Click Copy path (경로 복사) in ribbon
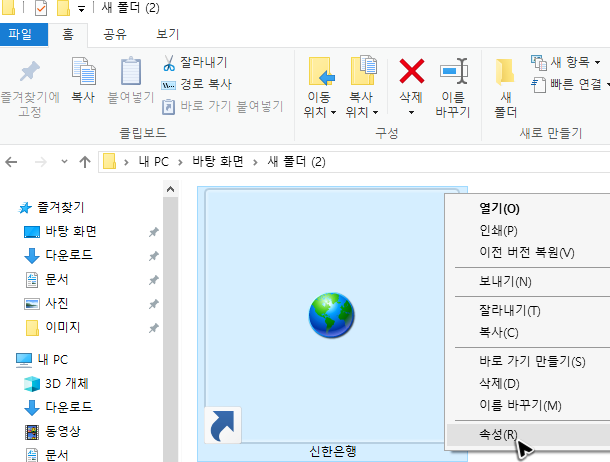This screenshot has height=462, width=610. (196, 84)
